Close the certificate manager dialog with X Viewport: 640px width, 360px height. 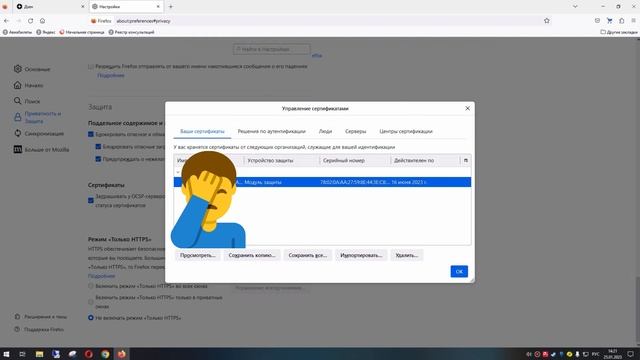(x=467, y=109)
